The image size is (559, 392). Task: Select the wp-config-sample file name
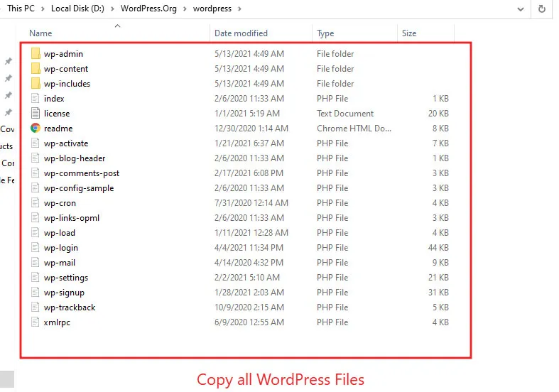pyautogui.click(x=79, y=188)
